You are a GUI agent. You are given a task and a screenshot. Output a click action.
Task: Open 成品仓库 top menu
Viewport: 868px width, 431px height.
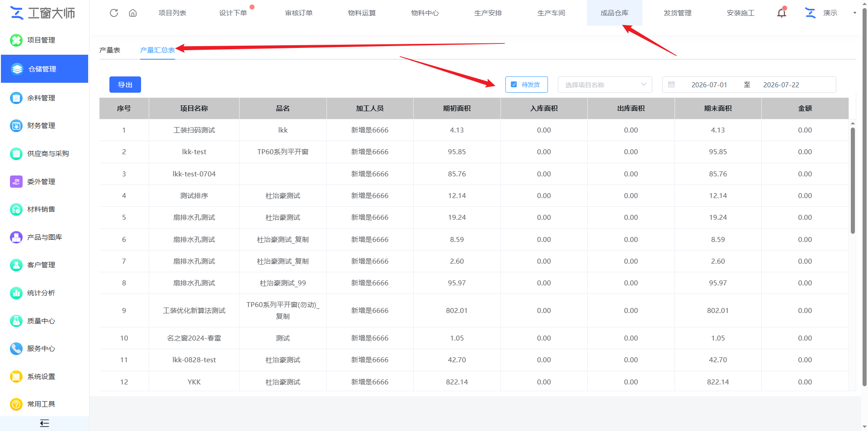614,13
